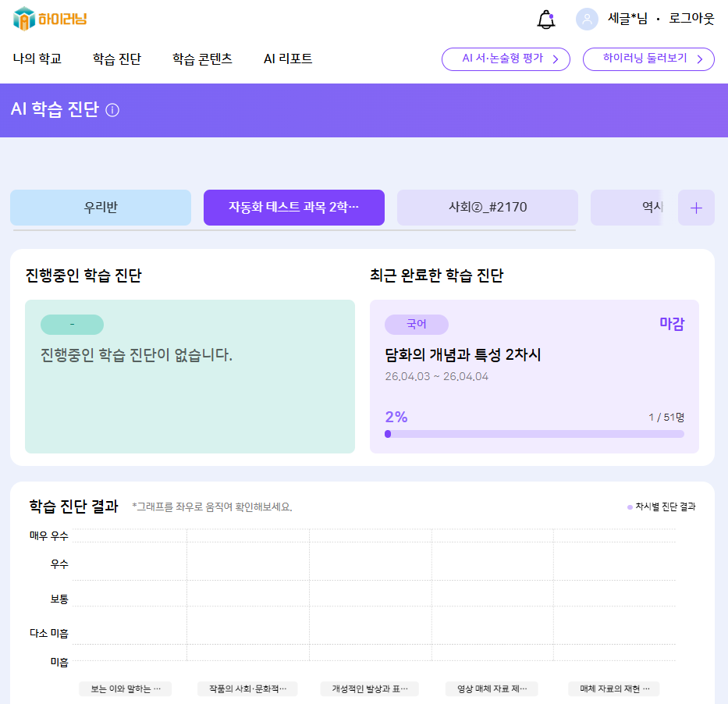This screenshot has height=704, width=728.
Task: Open the notification bell
Action: 546,20
